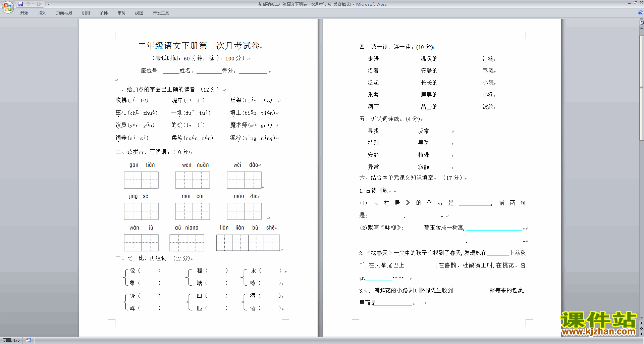The width and height of the screenshot is (644, 344).
Task: Click the blank after 碧玉妆成一树高
Action: (494, 228)
